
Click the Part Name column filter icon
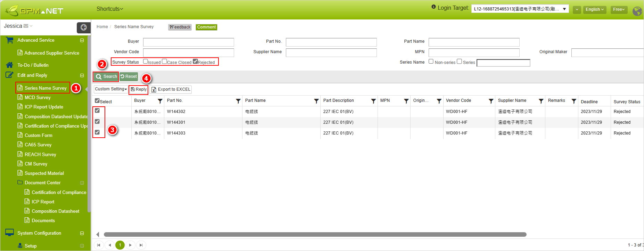[x=316, y=101]
